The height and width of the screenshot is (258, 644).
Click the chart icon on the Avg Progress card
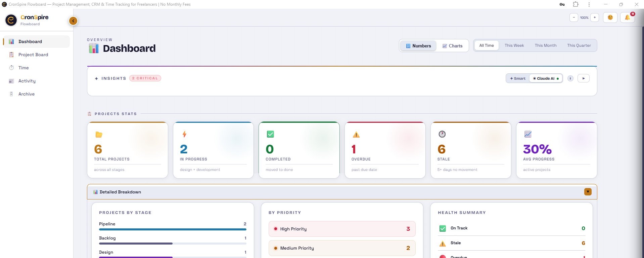coord(528,134)
